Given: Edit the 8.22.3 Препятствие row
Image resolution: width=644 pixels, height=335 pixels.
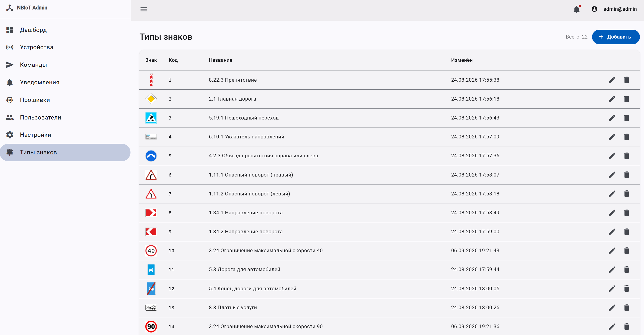Looking at the screenshot, I should pyautogui.click(x=612, y=80).
